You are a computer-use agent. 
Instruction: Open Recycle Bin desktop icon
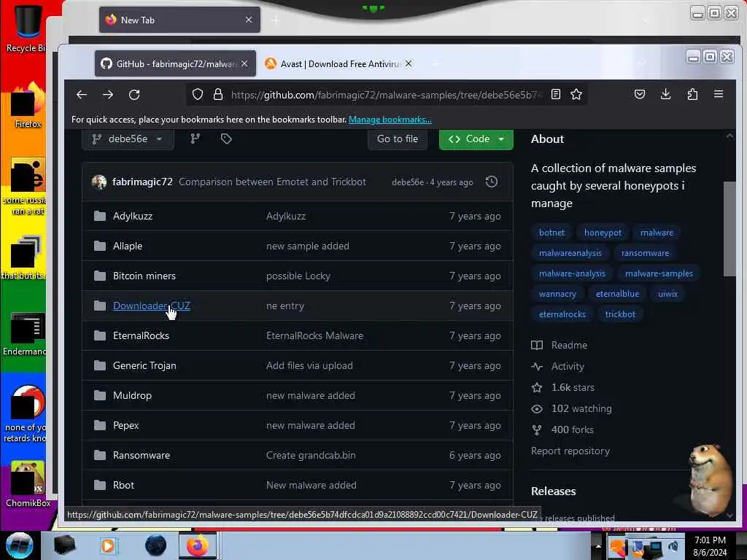(26, 28)
